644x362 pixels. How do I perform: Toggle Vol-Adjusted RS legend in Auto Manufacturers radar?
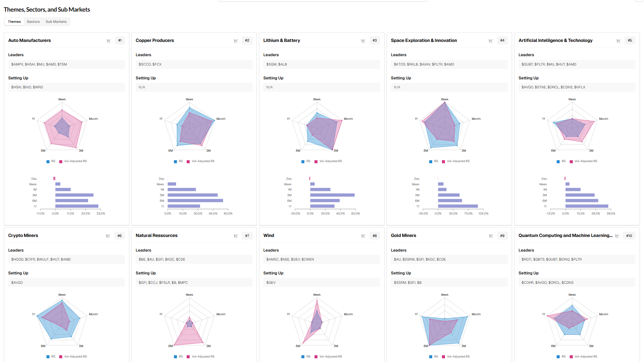coord(73,161)
